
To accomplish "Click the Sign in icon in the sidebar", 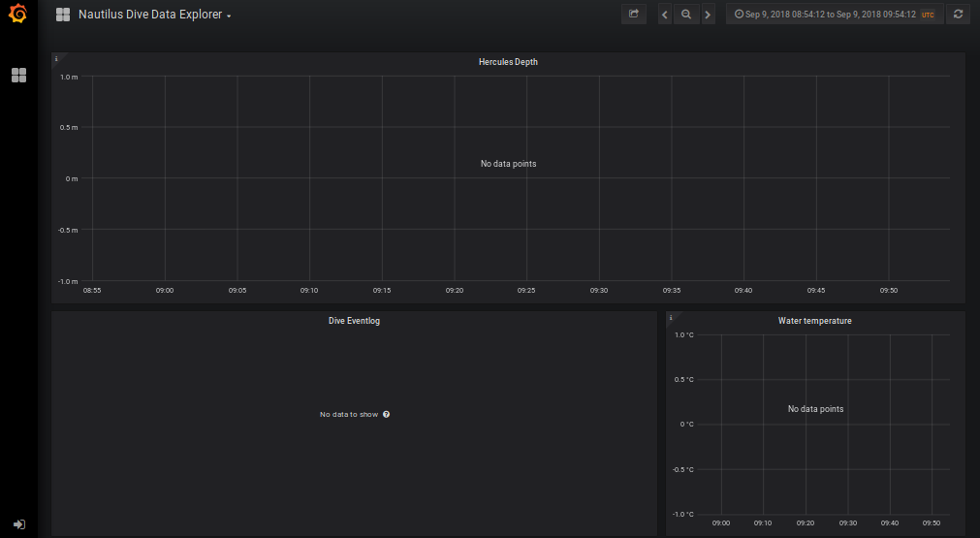I will click(x=18, y=524).
